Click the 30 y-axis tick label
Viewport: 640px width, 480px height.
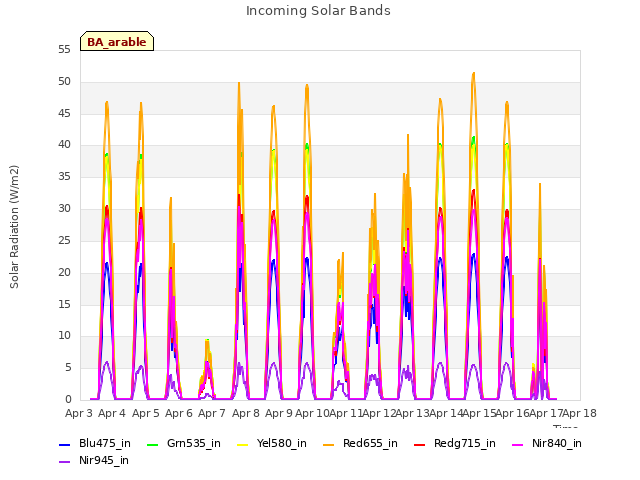64,208
